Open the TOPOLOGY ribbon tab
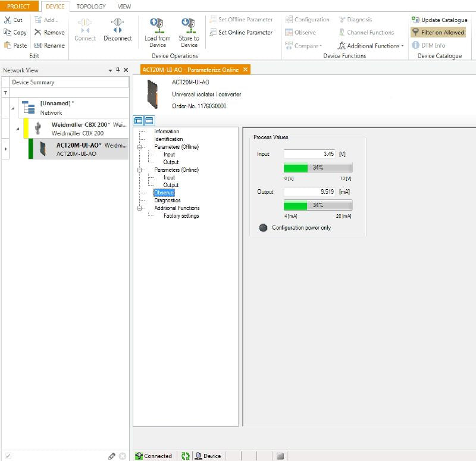Screen dimensions: 476x461 pyautogui.click(x=91, y=7)
